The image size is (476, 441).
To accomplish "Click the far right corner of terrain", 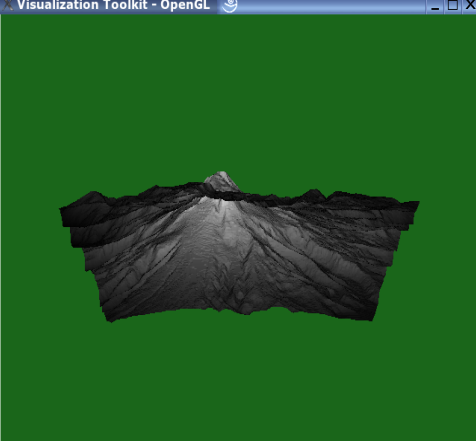I will click(416, 204).
